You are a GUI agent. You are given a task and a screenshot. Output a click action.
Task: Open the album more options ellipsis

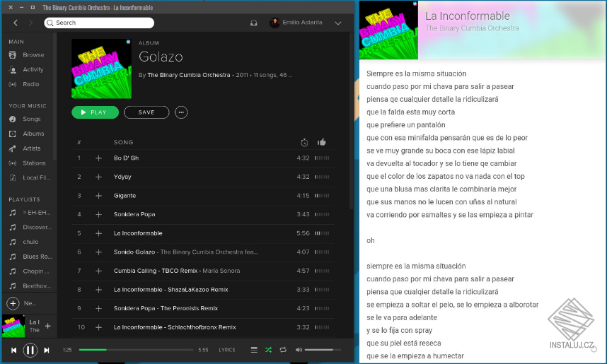click(181, 112)
